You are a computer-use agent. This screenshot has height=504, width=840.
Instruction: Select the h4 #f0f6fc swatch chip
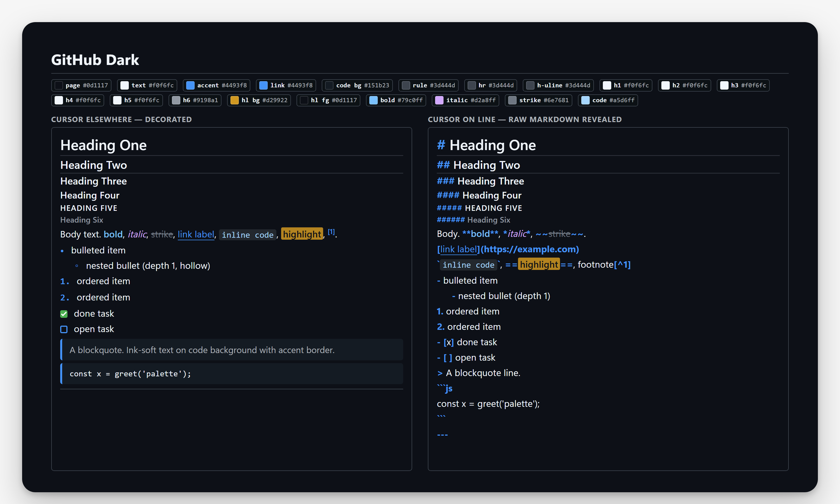[x=78, y=100]
